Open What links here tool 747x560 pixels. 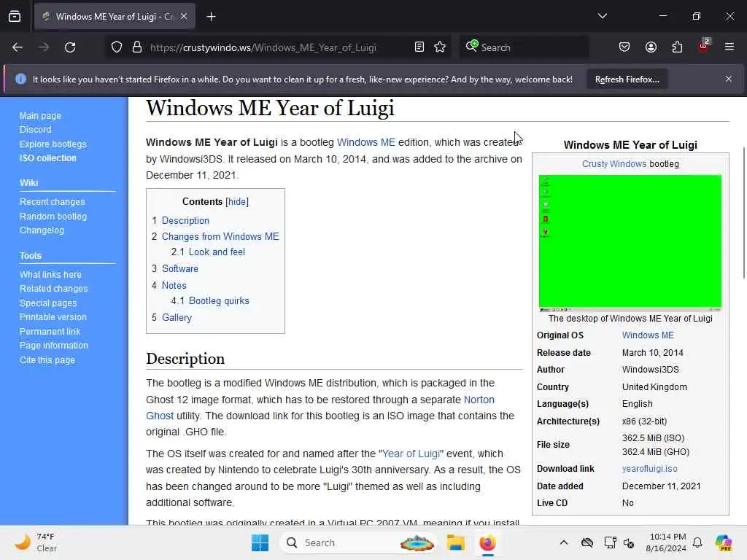point(50,275)
